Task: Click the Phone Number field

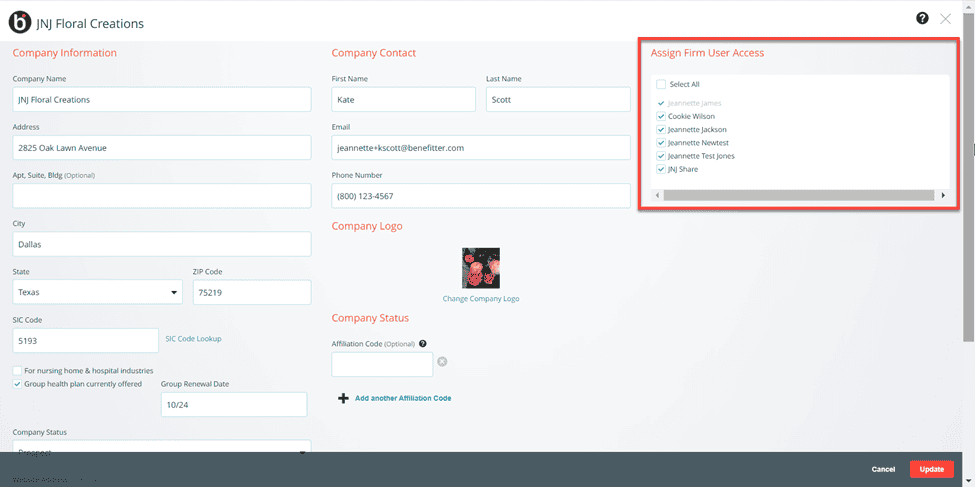Action: click(x=481, y=196)
